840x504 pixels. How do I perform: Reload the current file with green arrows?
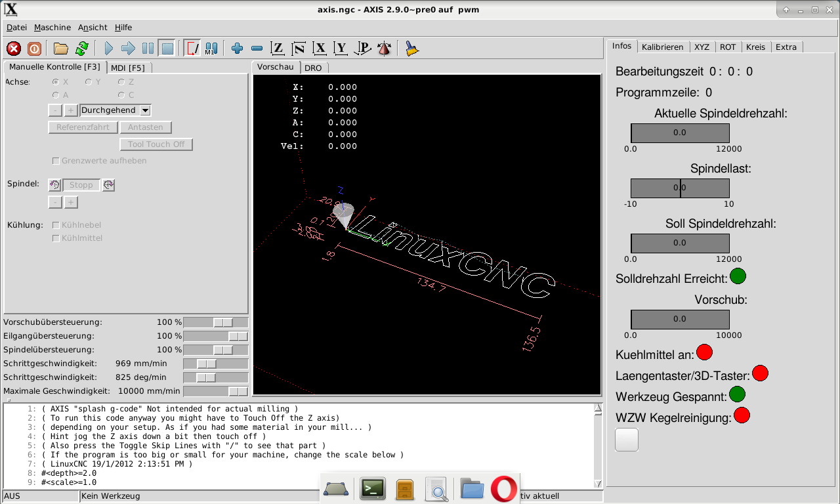point(81,49)
